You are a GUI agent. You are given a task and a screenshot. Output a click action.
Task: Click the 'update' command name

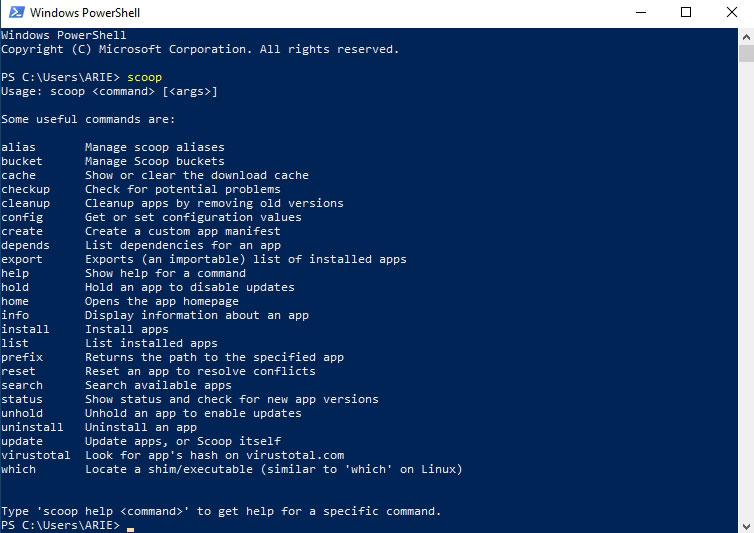pos(22,441)
